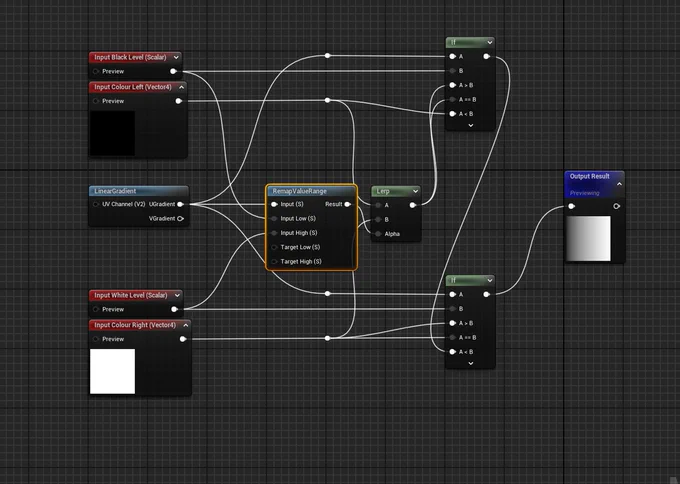Toggle Preview on Input Colour Right node
The image size is (680, 484).
coord(96,339)
